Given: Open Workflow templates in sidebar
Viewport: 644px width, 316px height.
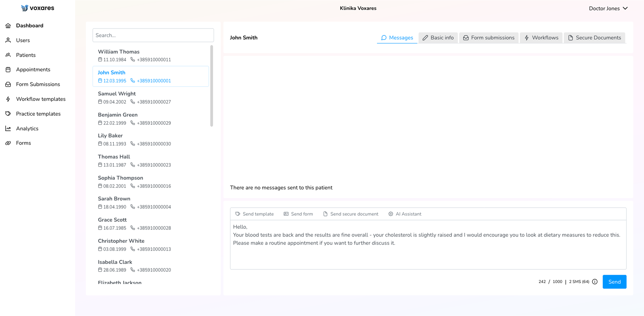Looking at the screenshot, I should pyautogui.click(x=41, y=99).
